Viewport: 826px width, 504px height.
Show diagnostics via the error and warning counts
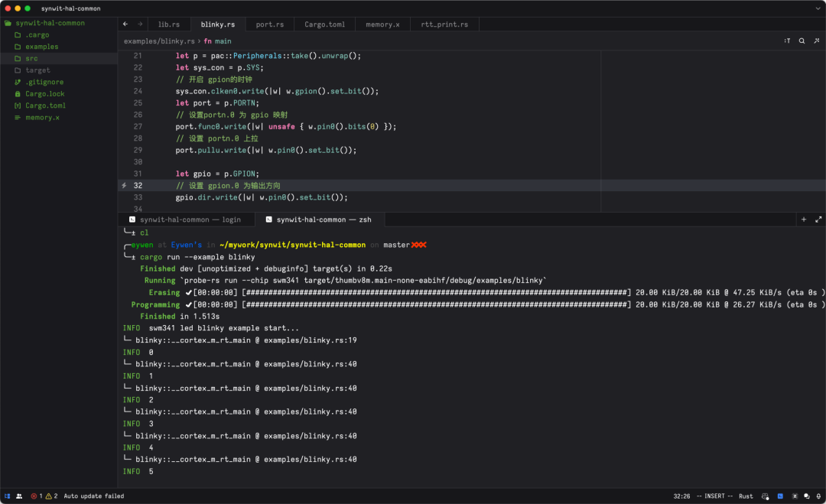click(44, 496)
